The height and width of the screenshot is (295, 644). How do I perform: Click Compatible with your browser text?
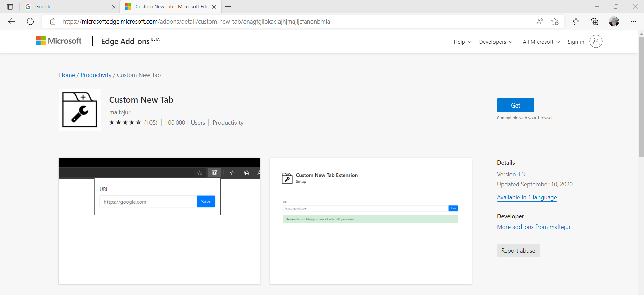pyautogui.click(x=525, y=118)
